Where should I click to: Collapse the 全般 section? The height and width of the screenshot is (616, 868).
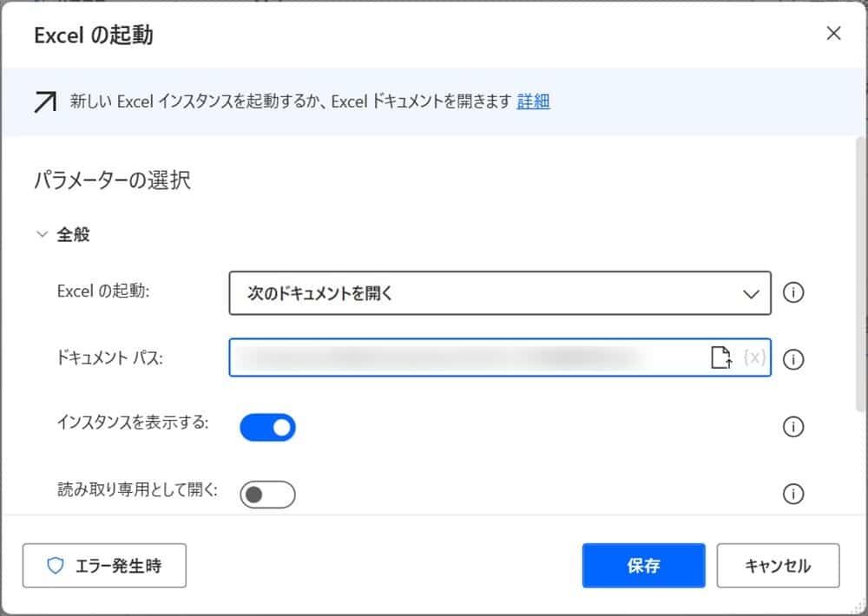[x=42, y=234]
